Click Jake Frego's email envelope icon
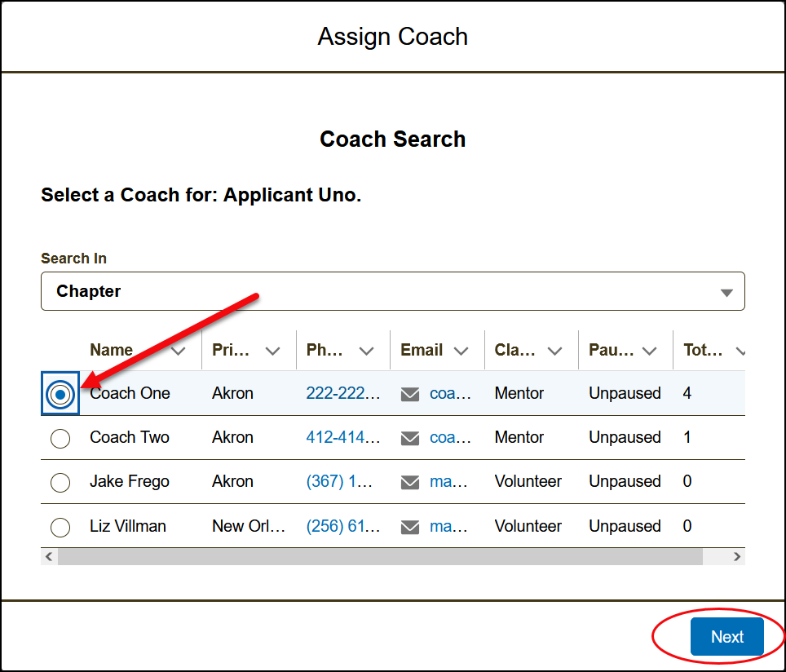This screenshot has width=786, height=672. click(410, 482)
